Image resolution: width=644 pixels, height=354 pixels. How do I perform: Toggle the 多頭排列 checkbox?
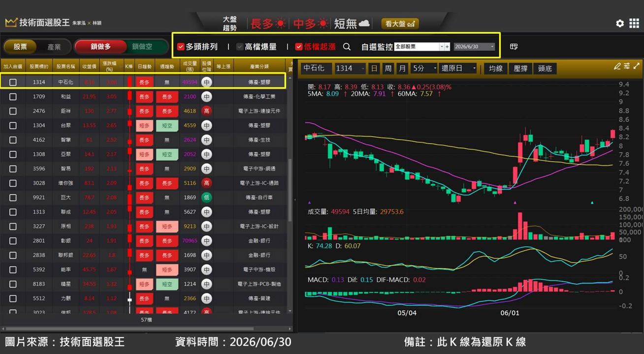tap(181, 47)
